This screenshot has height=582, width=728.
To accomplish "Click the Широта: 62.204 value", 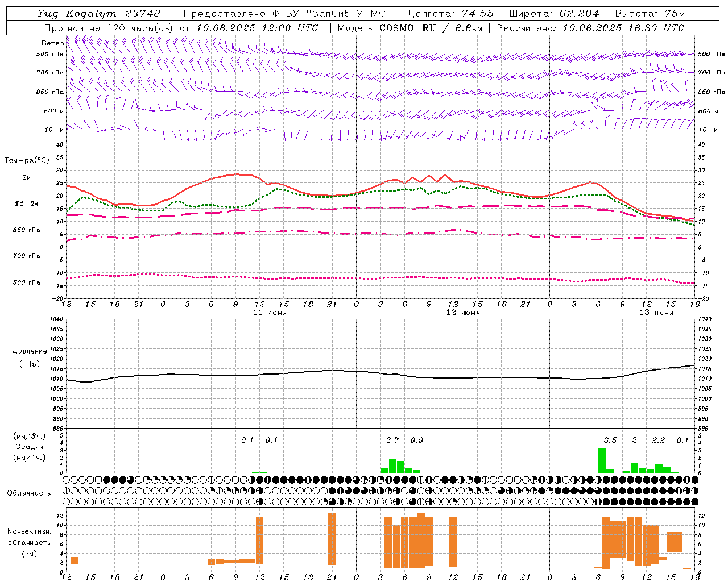I will coord(555,13).
